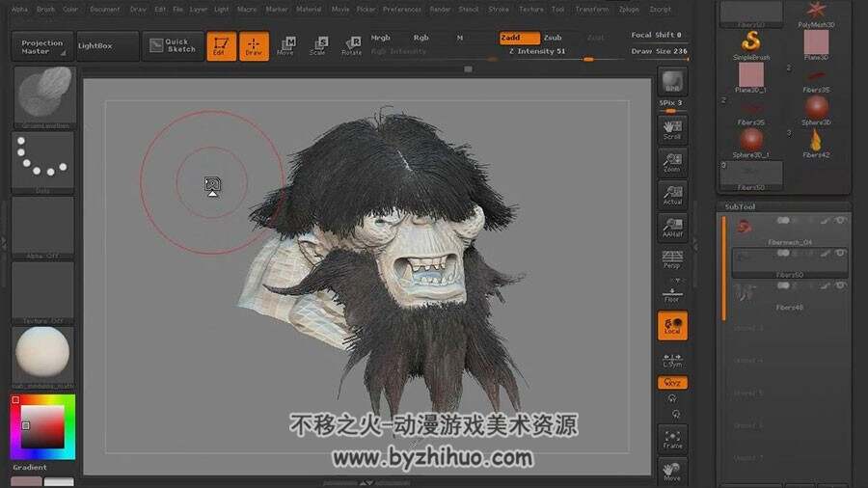Pick a color in the color picker square
The image size is (868, 488).
[x=42, y=426]
